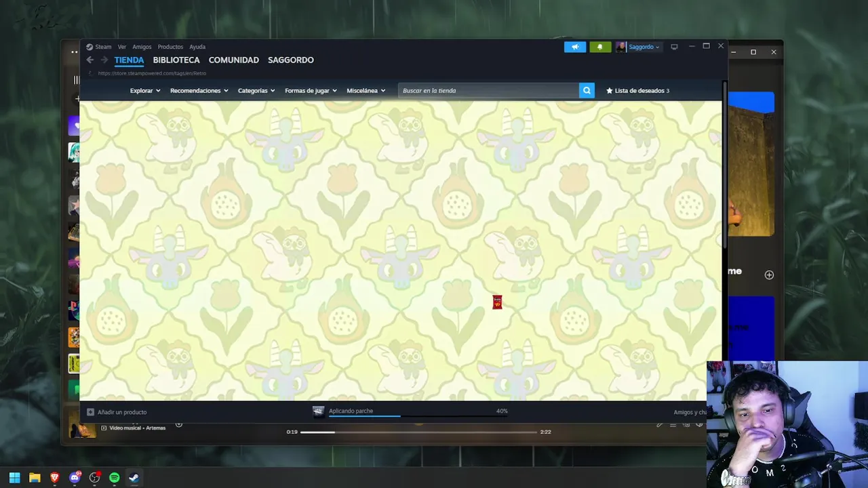Expand the Categorías dropdown
This screenshot has height=488, width=868.
tap(256, 91)
